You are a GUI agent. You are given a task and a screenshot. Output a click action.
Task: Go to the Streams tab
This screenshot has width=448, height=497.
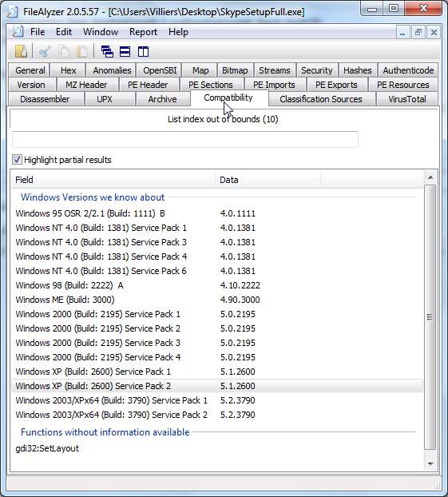click(x=275, y=70)
